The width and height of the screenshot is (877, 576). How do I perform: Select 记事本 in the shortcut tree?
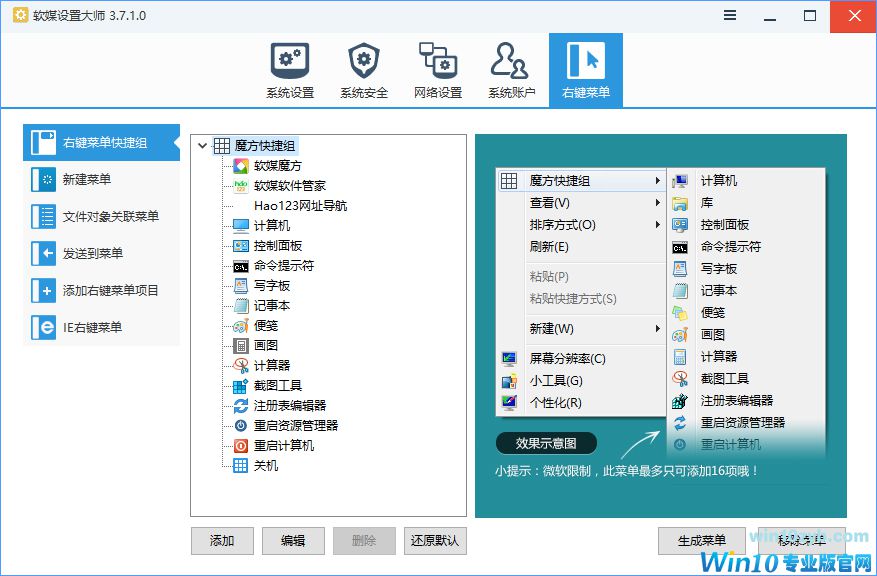243,305
